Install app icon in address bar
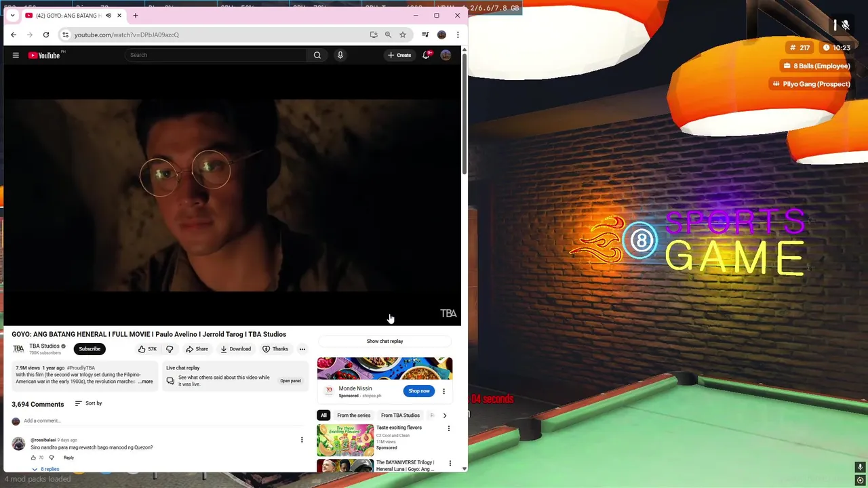868x488 pixels. pos(374,35)
